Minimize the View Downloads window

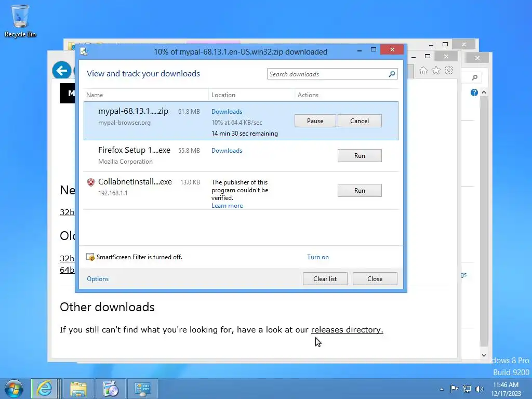360,50
